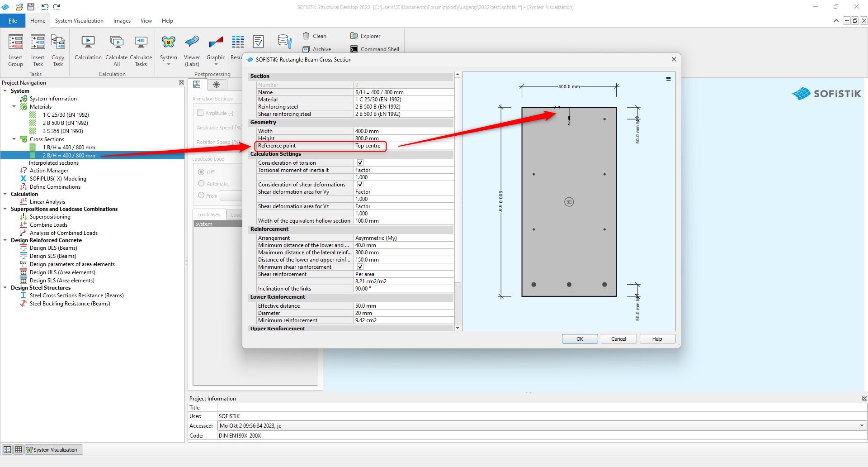
Task: Collapse the Materials tree node
Action: (14, 106)
